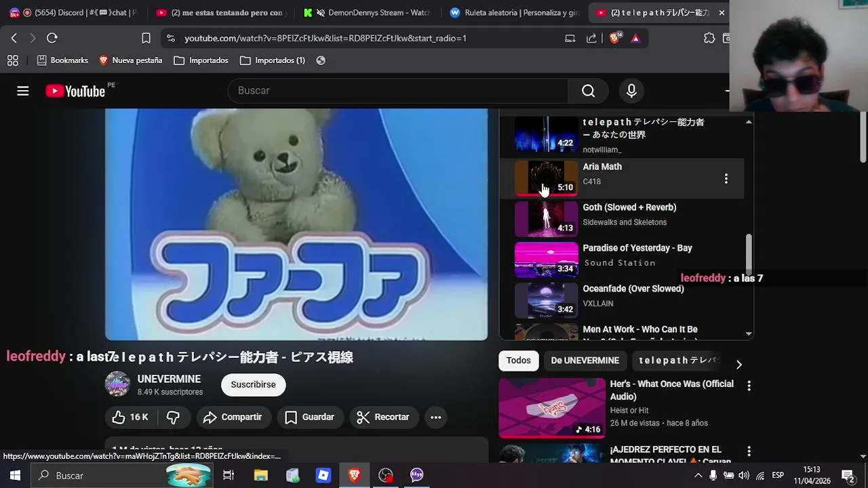The width and height of the screenshot is (868, 488).
Task: Click the page vertical scrollbar
Action: (863, 138)
